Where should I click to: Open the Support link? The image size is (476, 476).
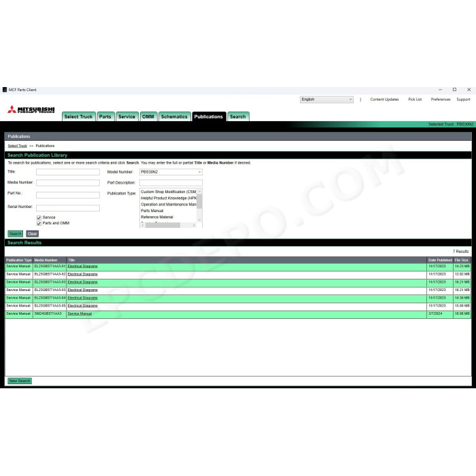463,99
